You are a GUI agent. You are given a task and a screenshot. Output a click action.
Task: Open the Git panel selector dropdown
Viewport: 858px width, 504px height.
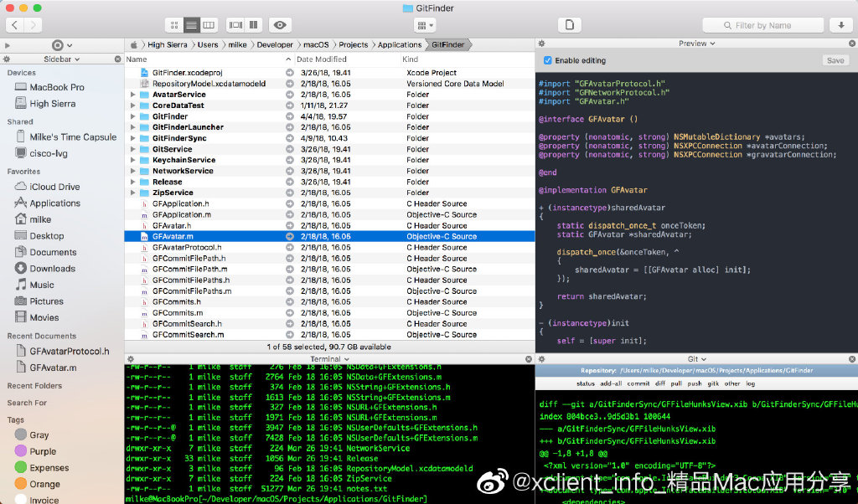[696, 359]
